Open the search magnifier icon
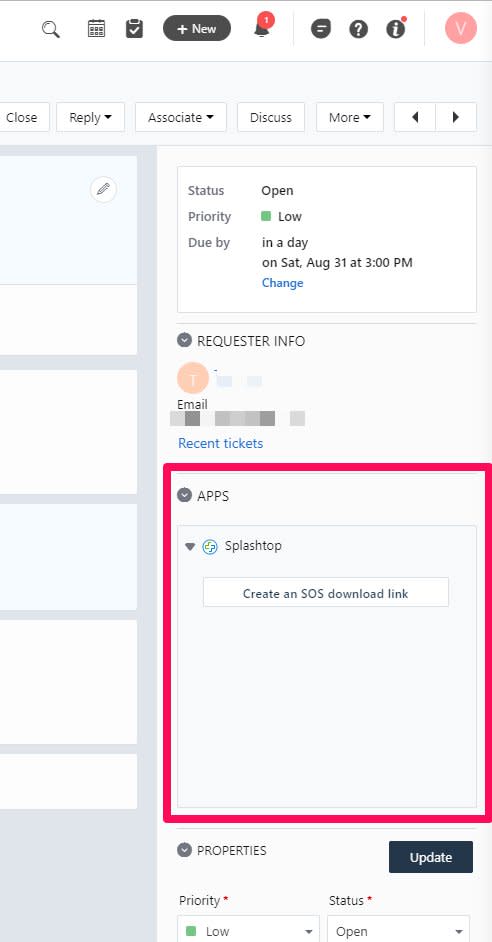This screenshot has width=492, height=942. (51, 29)
